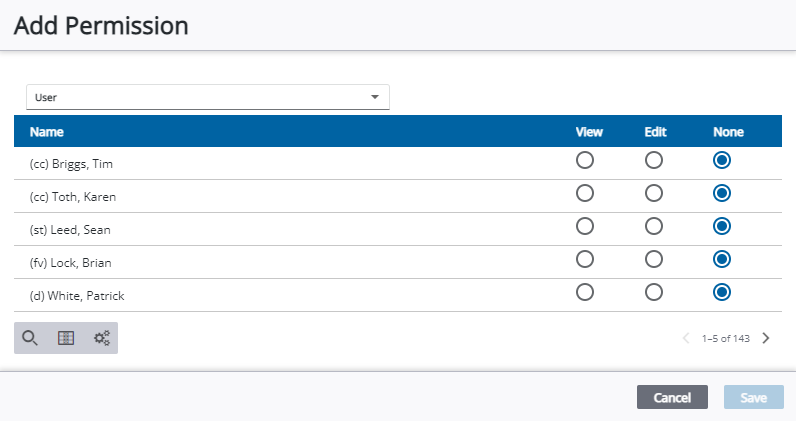Image resolution: width=796 pixels, height=421 pixels.
Task: Click the 1-5 of 143 pagination text
Action: tap(725, 339)
